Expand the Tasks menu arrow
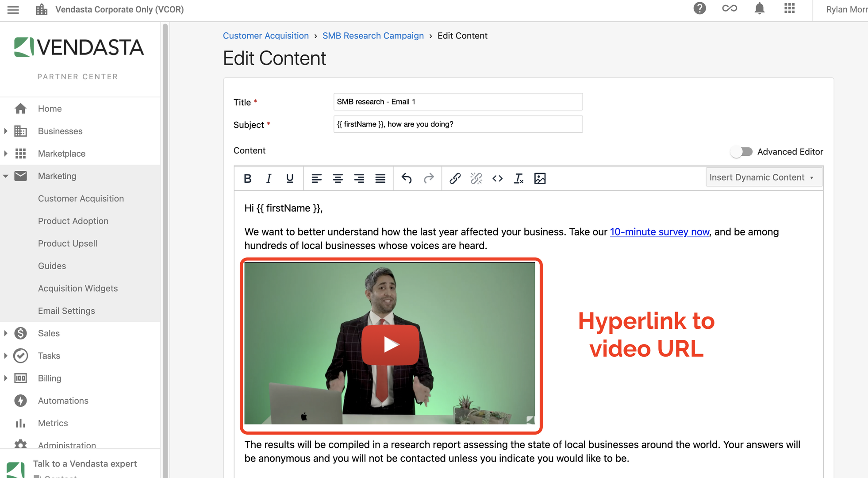 coord(6,356)
